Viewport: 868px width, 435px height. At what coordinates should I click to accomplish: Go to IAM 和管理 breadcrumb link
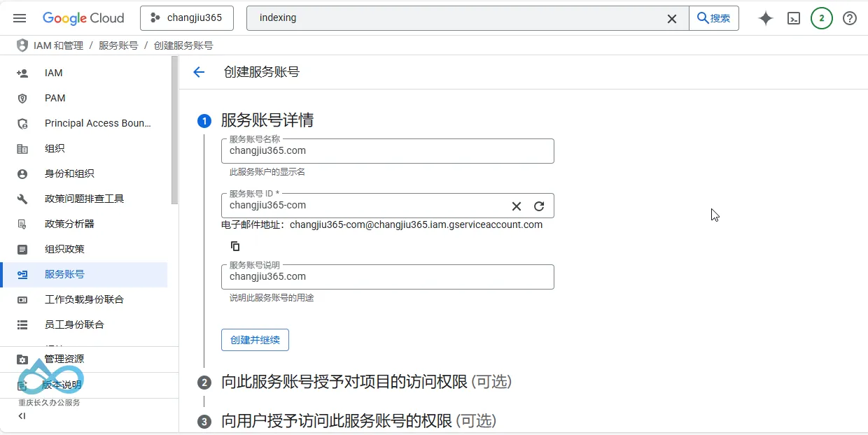tap(58, 45)
